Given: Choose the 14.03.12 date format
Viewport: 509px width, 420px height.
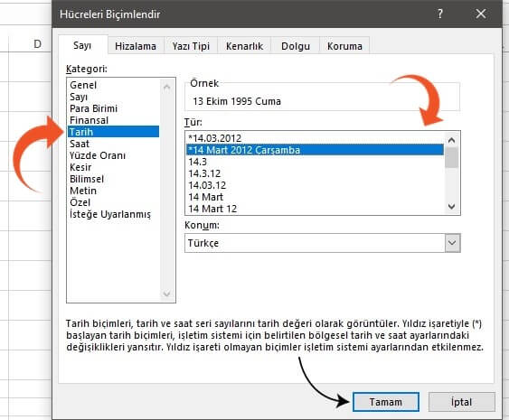Looking at the screenshot, I should tap(315, 185).
